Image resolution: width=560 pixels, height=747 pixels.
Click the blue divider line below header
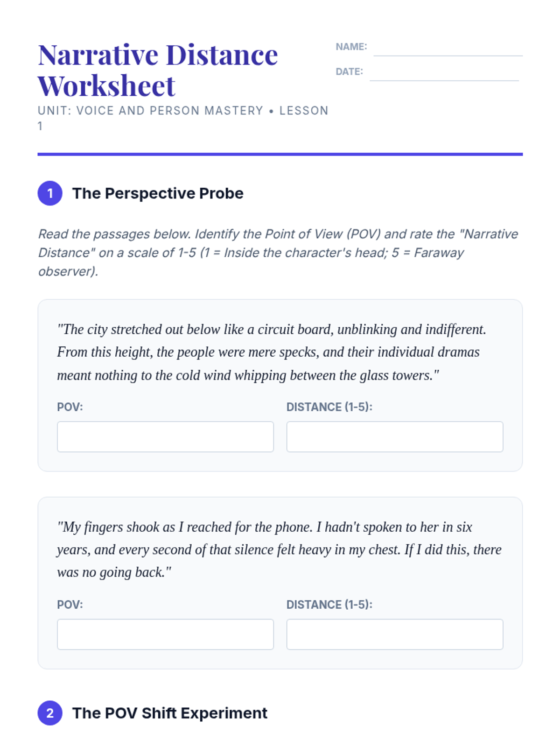(280, 154)
